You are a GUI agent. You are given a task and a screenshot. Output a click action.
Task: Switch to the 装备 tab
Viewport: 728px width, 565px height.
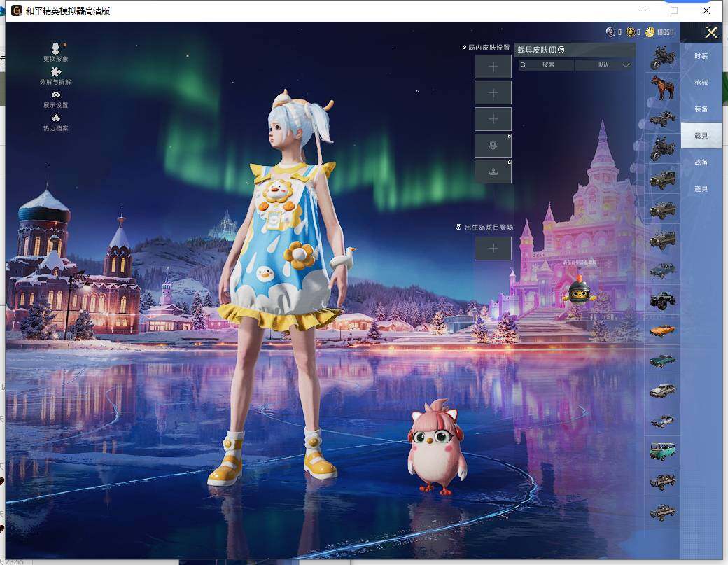coord(701,109)
